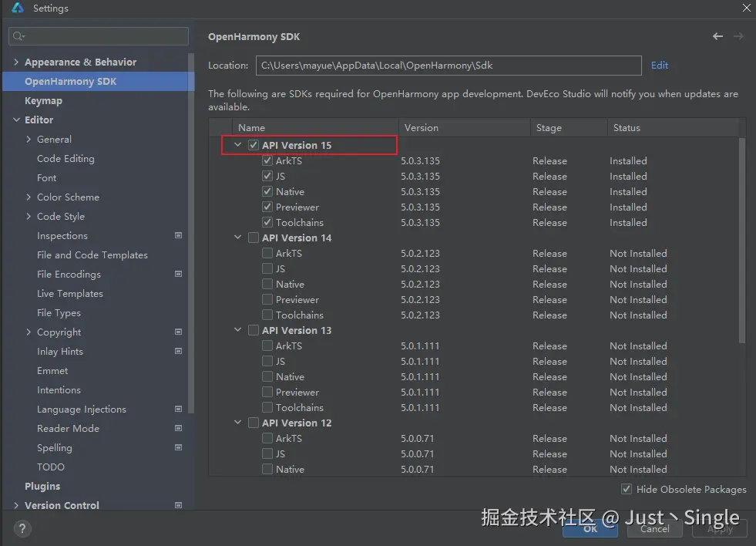756x546 pixels.
Task: Go back with the left arrow icon
Action: [x=717, y=36]
